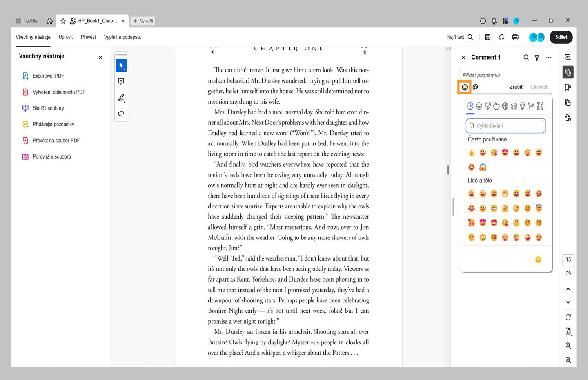Open the Upravit tab

(66, 37)
